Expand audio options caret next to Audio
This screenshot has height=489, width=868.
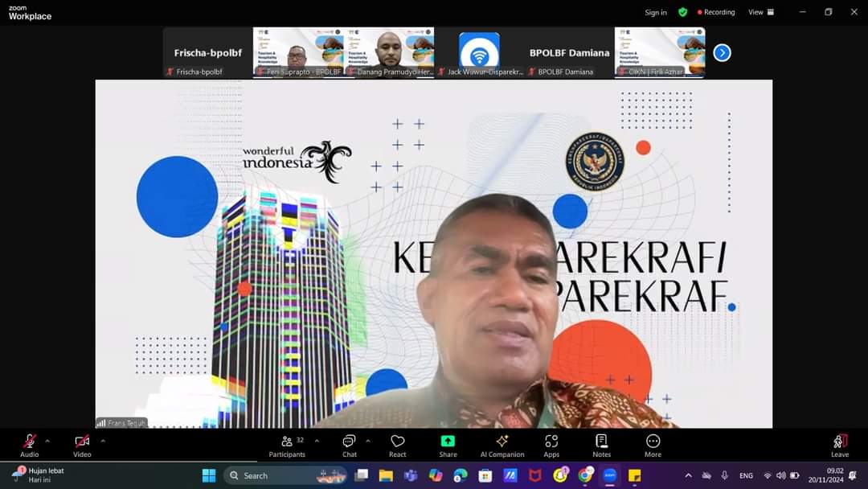47,441
